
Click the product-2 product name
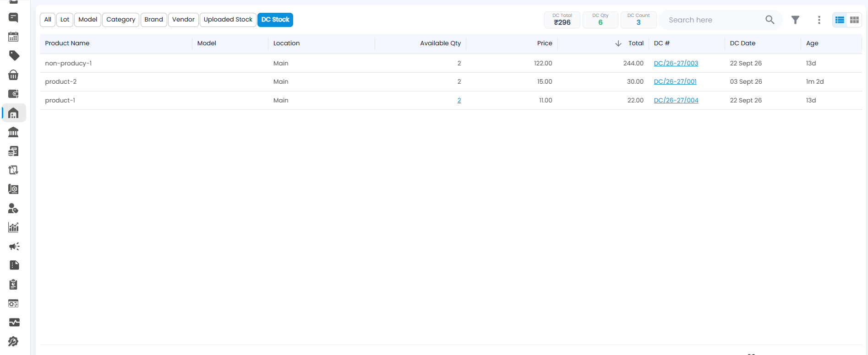[x=61, y=81]
